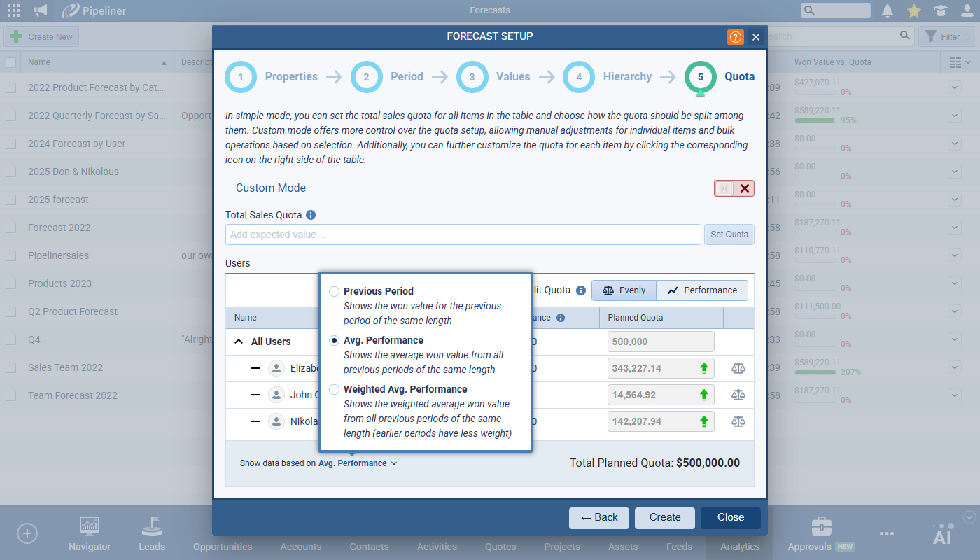
Task: Open favorites star icon in top bar
Action: (913, 10)
